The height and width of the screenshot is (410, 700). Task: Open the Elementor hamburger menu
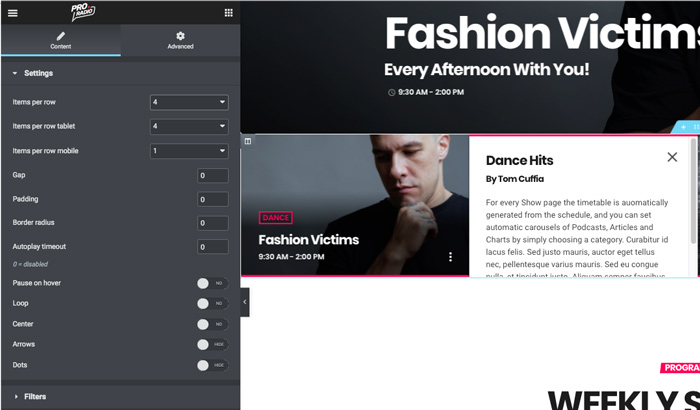[x=12, y=13]
